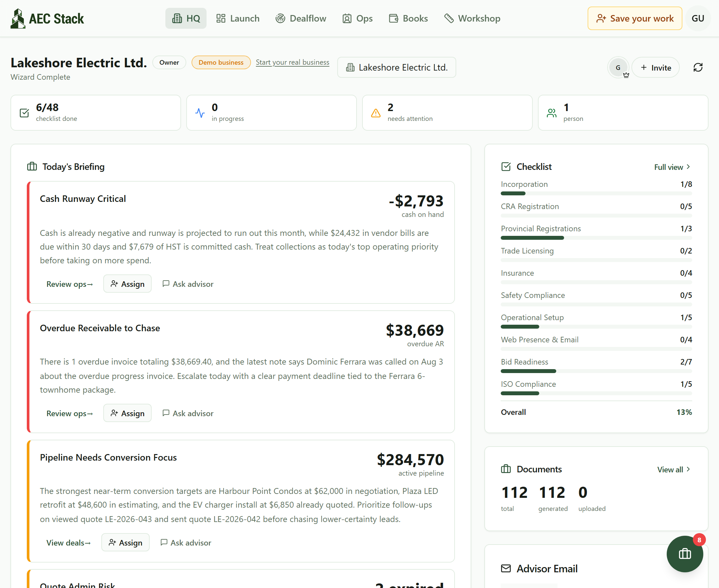Viewport: 719px width, 588px height.
Task: Ask advisor about Overdue Receivable
Action: pos(188,413)
